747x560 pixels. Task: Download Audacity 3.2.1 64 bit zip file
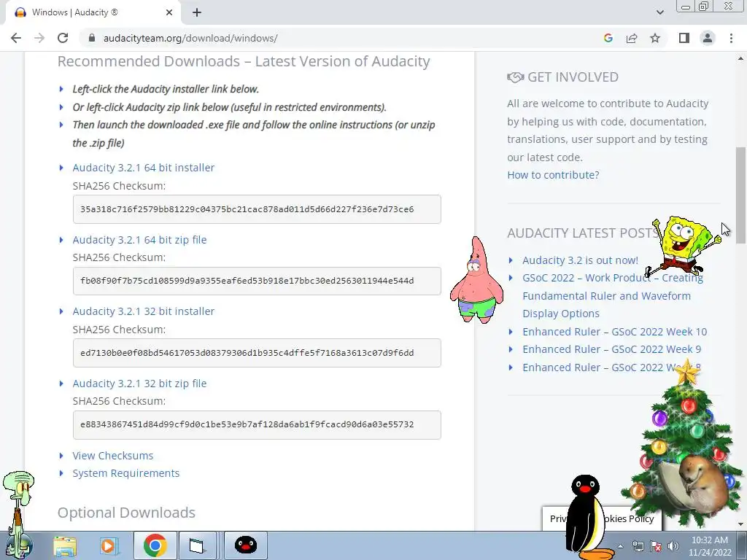tap(139, 239)
